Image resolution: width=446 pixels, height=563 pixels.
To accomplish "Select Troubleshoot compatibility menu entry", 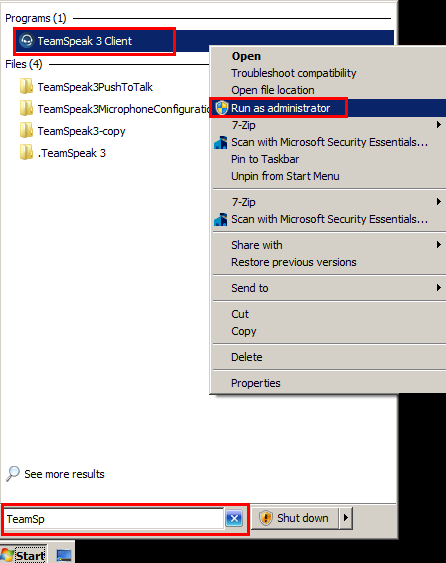I will click(293, 73).
